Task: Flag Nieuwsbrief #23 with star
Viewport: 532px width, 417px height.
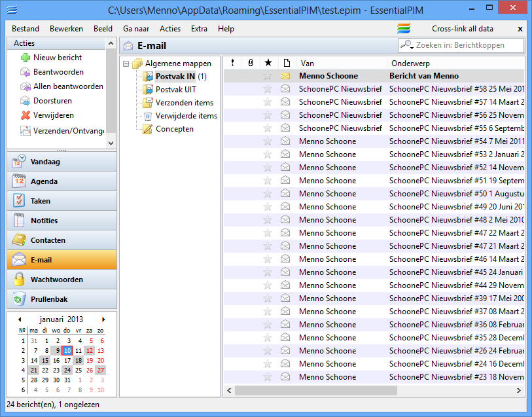Action: point(268,377)
